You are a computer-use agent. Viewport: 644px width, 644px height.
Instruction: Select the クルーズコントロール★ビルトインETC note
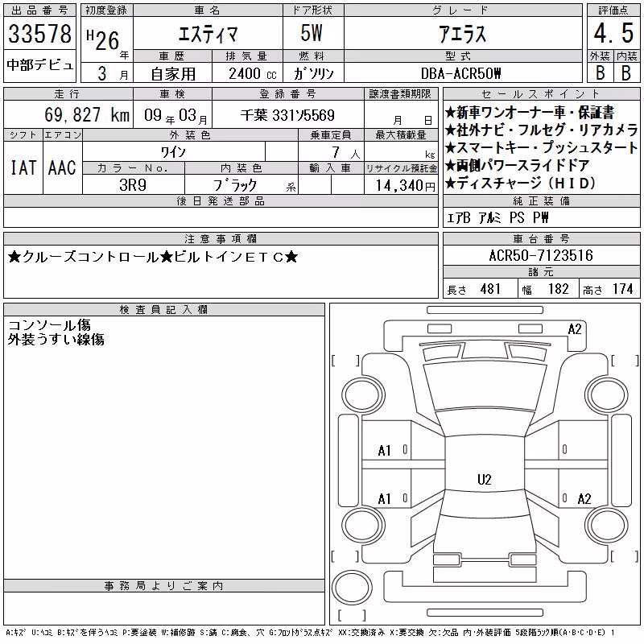coord(152,257)
